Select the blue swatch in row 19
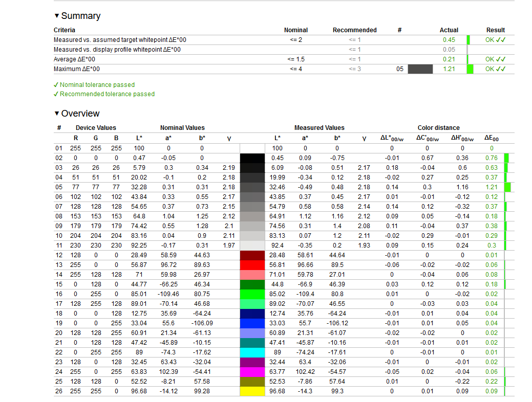The image size is (532, 402). click(x=252, y=323)
